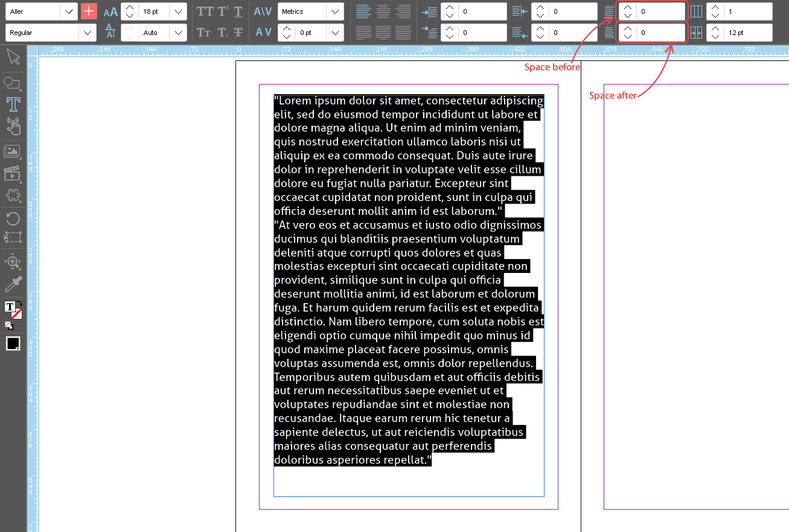Align paragraph text to center
789x532 pixels.
click(x=382, y=11)
